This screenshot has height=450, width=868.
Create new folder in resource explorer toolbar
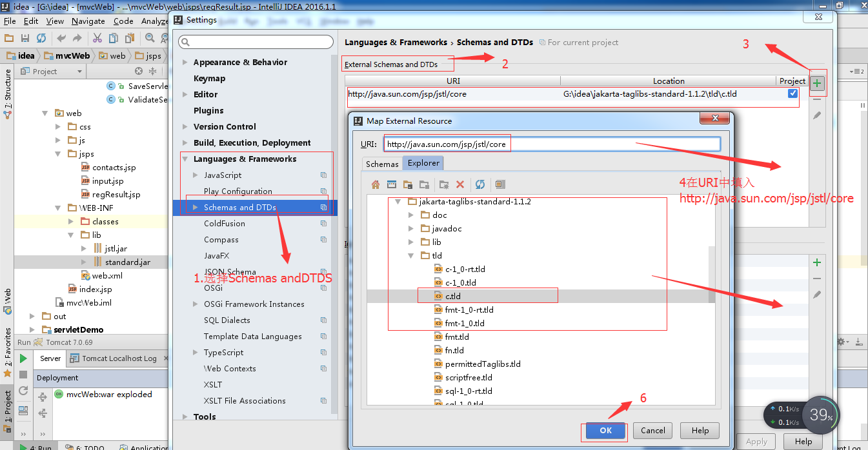pyautogui.click(x=444, y=184)
